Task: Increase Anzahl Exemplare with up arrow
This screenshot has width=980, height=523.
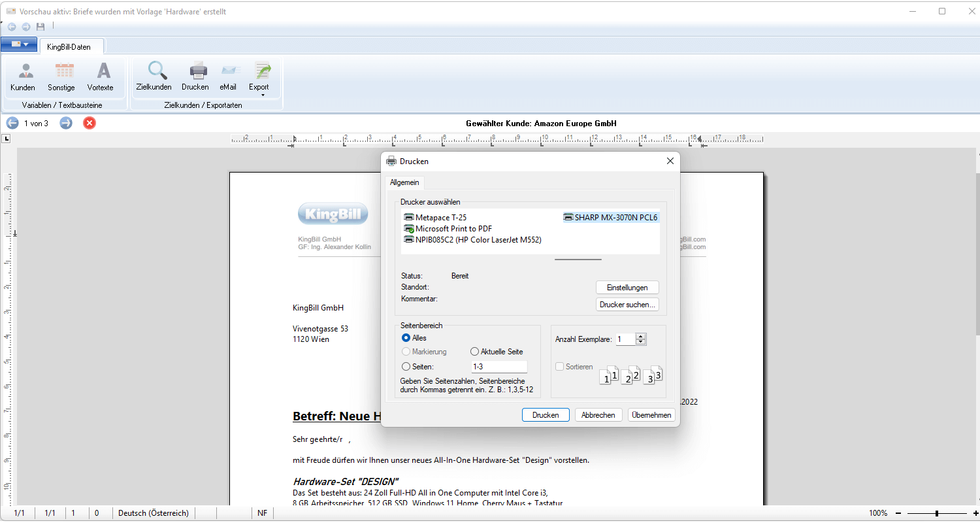Action: [x=641, y=337]
